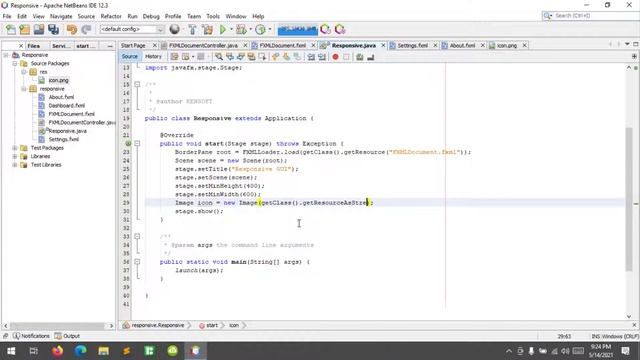640x360 pixels.
Task: Click the Shift Line Left icon
Action: 311,57
